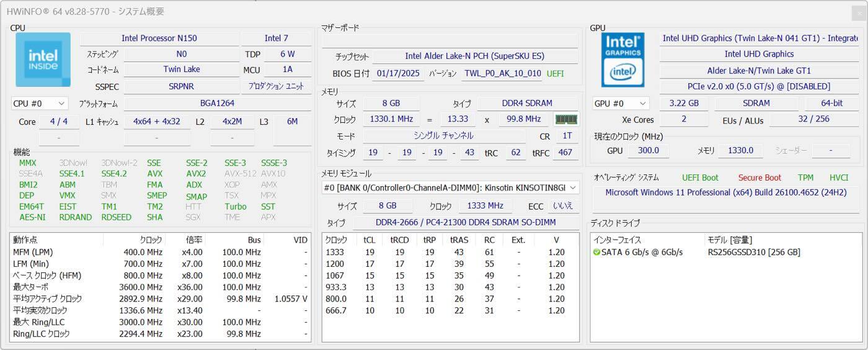Click the 666.7 clock row in the timing table
The width and height of the screenshot is (868, 350).
tap(450, 310)
